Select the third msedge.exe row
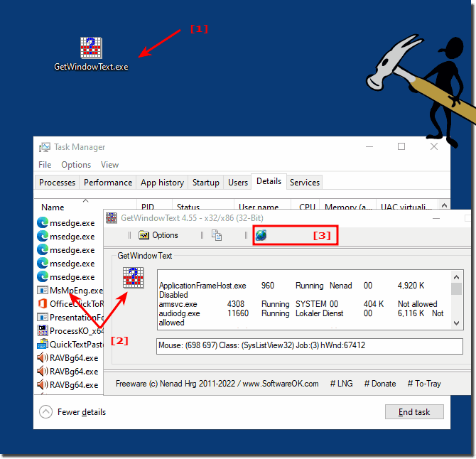Screen dimensions: 476x459 click(69, 250)
